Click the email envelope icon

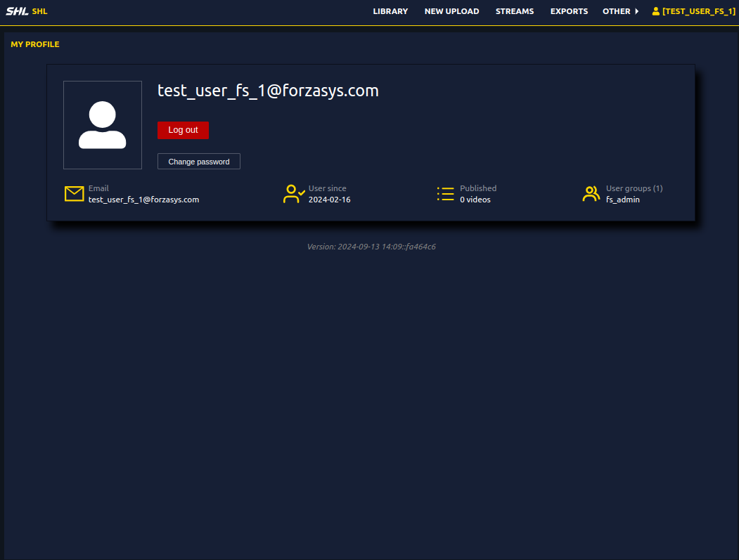(74, 193)
